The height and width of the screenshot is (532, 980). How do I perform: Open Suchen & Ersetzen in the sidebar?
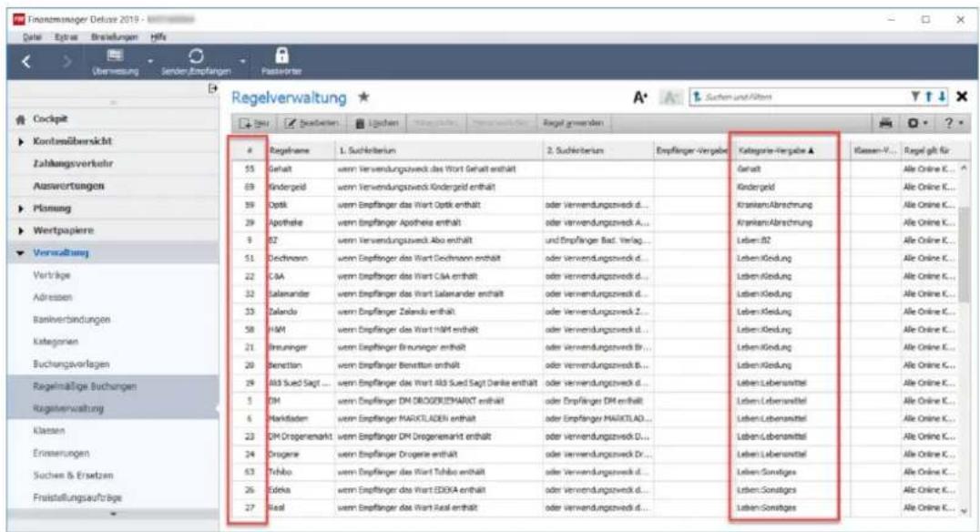[73, 476]
